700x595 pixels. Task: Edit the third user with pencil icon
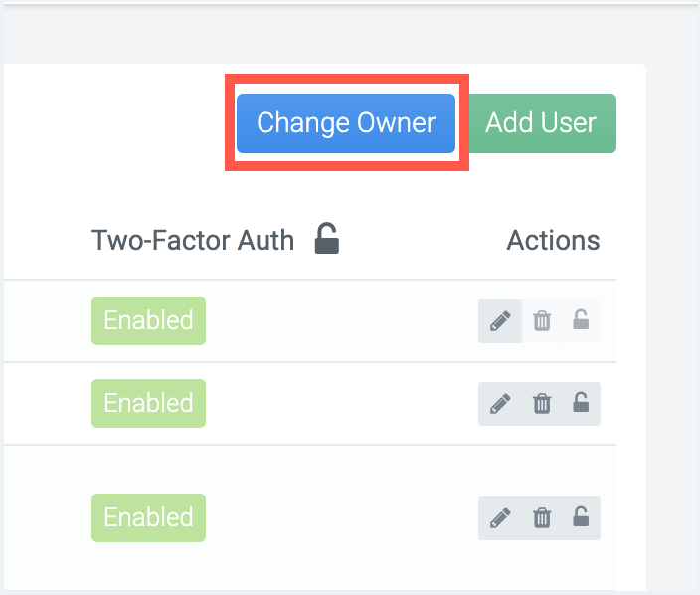500,518
